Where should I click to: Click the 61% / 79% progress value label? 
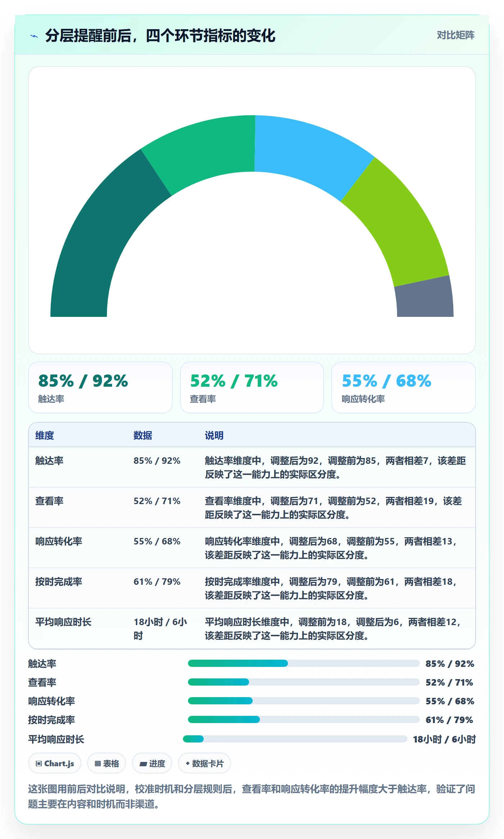[449, 720]
